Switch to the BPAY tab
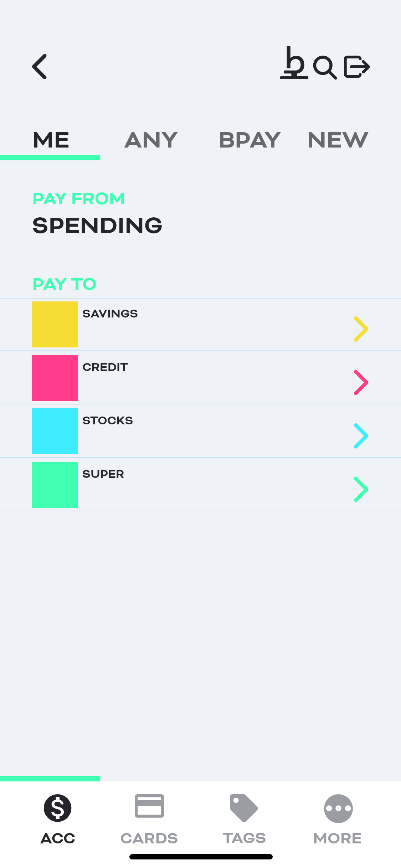The image size is (401, 868). click(x=250, y=140)
